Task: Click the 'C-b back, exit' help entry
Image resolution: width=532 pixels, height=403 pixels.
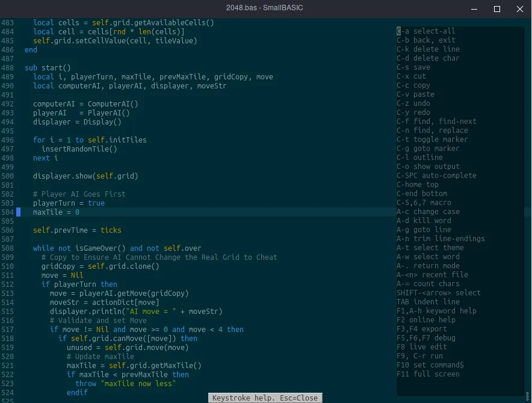Action: point(426,40)
